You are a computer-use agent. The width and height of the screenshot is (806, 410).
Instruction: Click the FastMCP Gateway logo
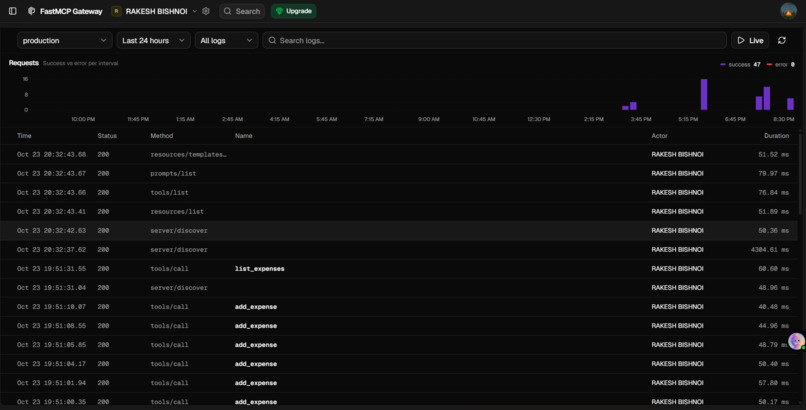point(31,11)
